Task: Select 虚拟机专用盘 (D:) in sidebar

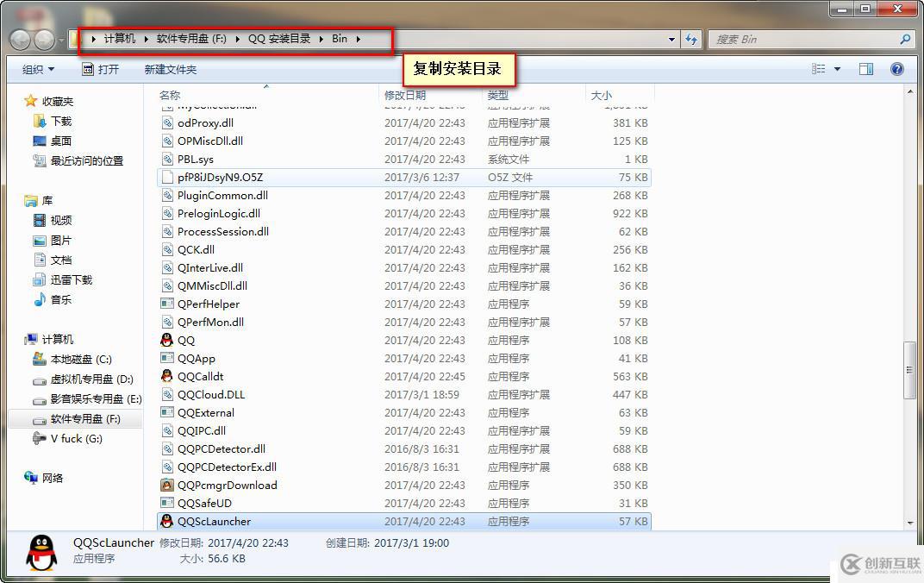Action: point(92,379)
